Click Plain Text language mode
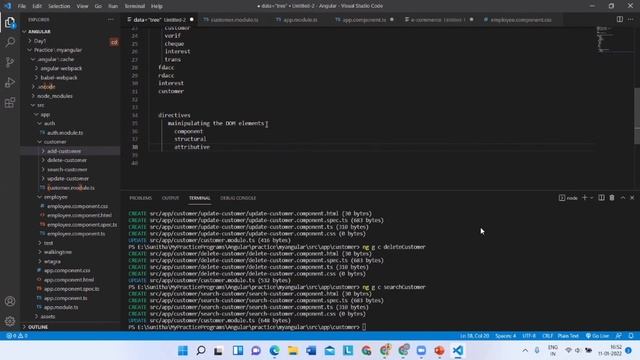The width and height of the screenshot is (640, 360). [x=568, y=336]
